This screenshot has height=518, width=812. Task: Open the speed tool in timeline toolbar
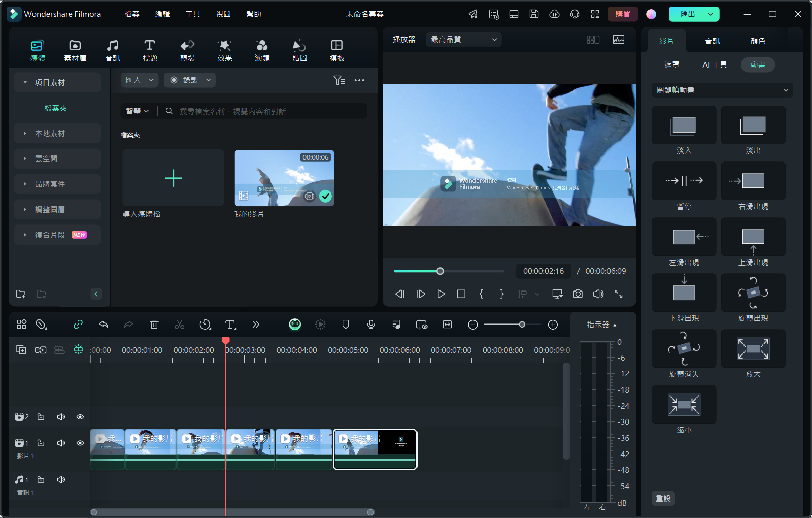[205, 325]
